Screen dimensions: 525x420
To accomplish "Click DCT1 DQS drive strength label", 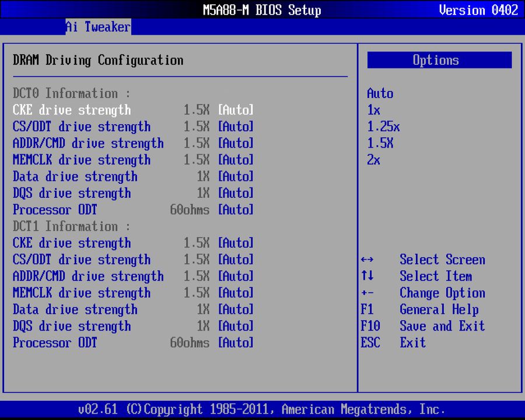I will pyautogui.click(x=72, y=327).
